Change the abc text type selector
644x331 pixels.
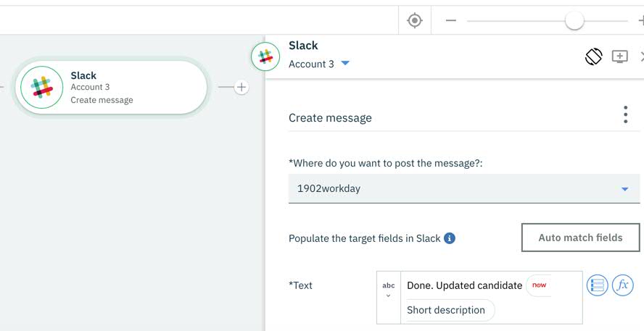[x=389, y=290]
